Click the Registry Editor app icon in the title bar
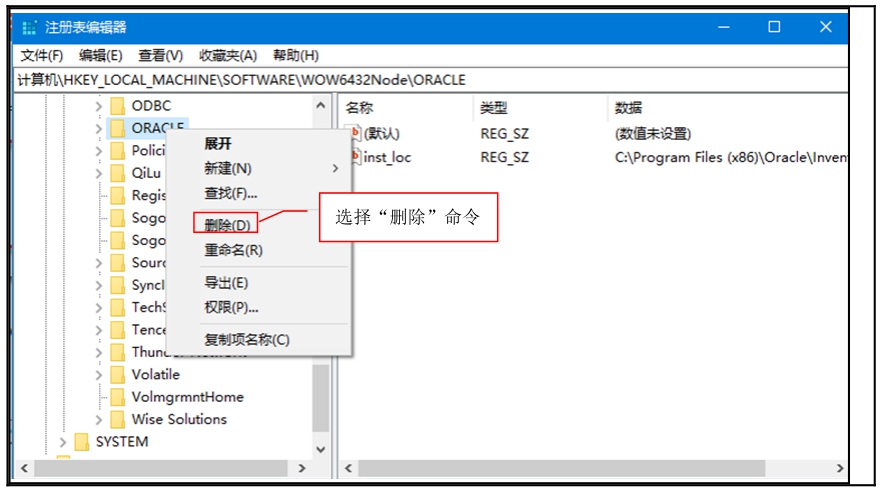 tap(28, 27)
